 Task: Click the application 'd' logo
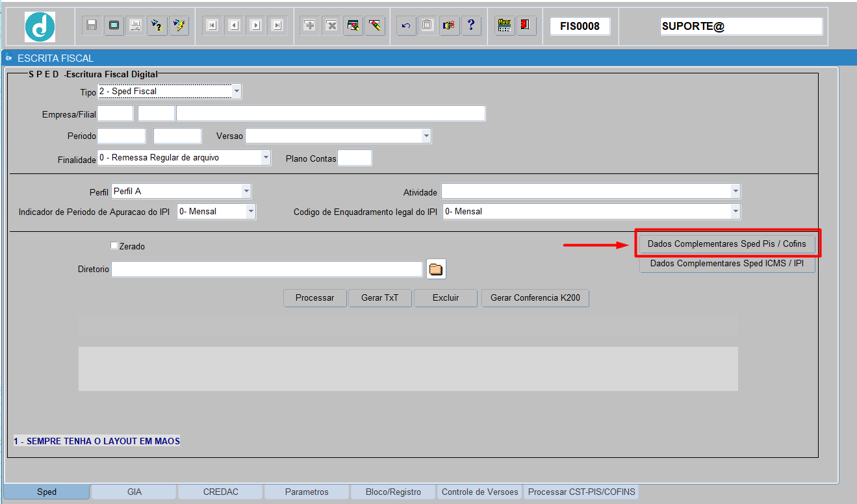[x=40, y=27]
